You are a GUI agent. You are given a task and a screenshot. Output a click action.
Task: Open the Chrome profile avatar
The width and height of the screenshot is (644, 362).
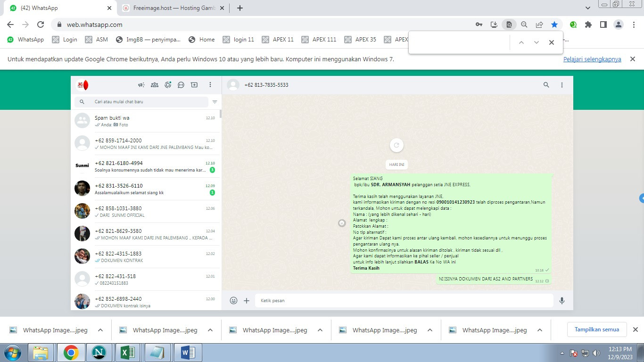coord(619,25)
